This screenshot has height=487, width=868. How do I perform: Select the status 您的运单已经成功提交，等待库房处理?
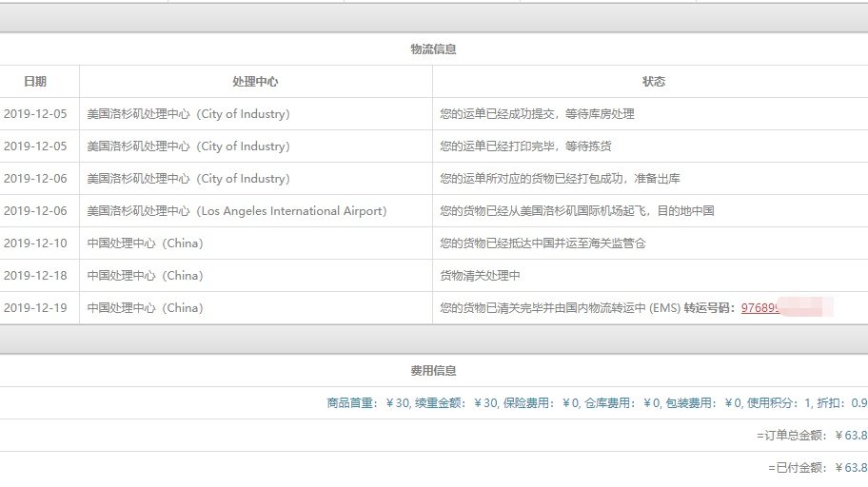(x=537, y=114)
